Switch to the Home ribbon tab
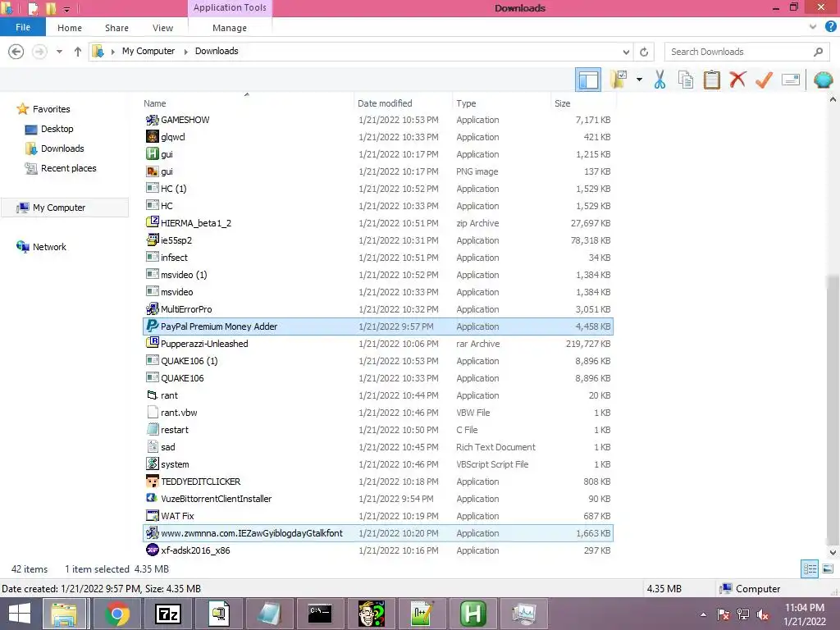This screenshot has height=630, width=840. [x=70, y=28]
